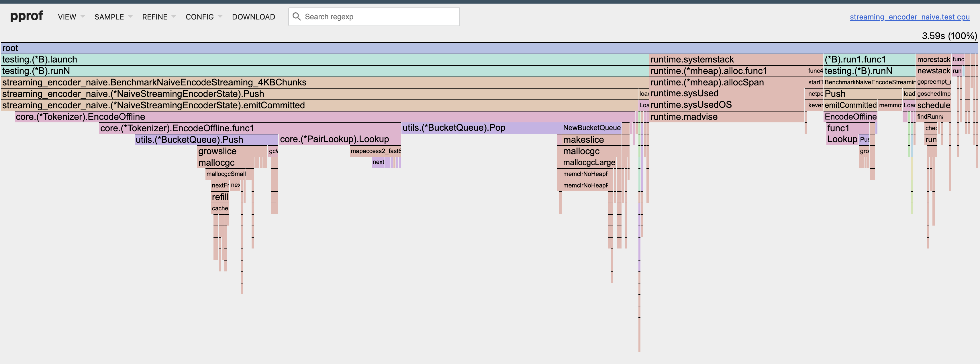The width and height of the screenshot is (980, 364).
Task: Click the Search regexp input field
Action: [x=374, y=16]
